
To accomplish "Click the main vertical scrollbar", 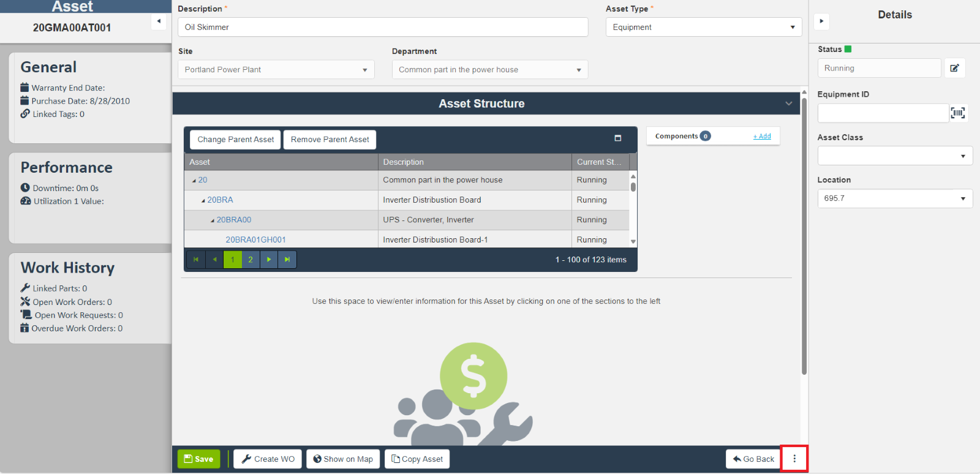I will click(804, 233).
